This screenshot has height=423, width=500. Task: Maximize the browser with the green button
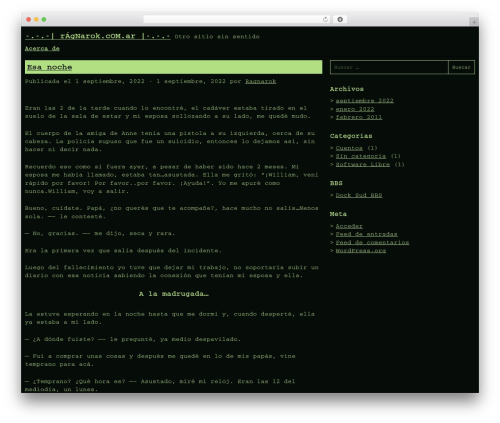[44, 20]
